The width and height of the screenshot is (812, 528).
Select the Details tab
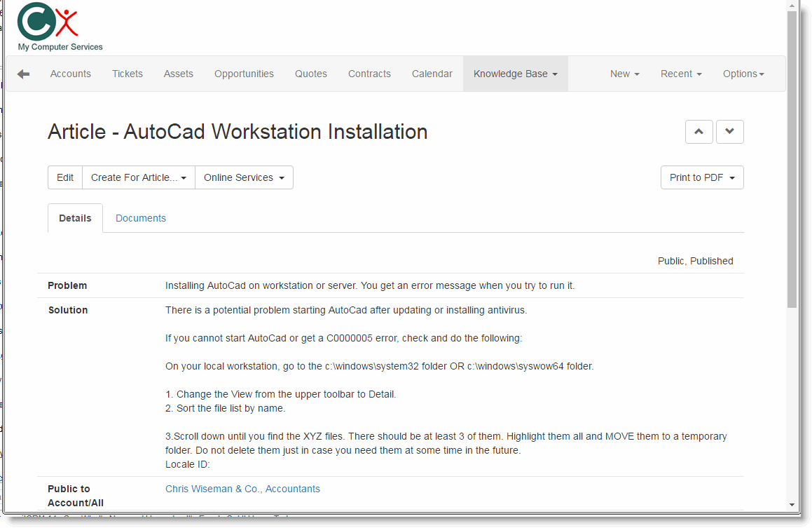75,219
